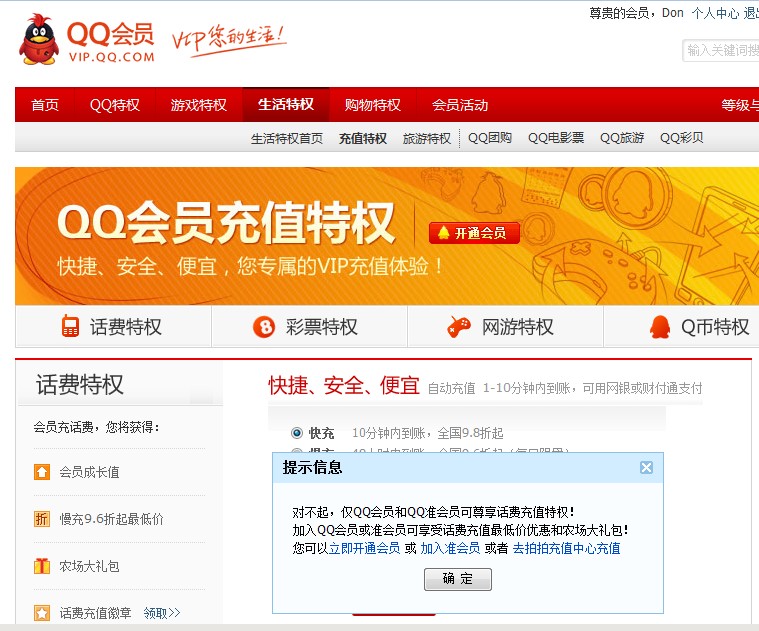Screen dimensions: 759x631
Task: Select the 快充 radio button
Action: click(297, 433)
